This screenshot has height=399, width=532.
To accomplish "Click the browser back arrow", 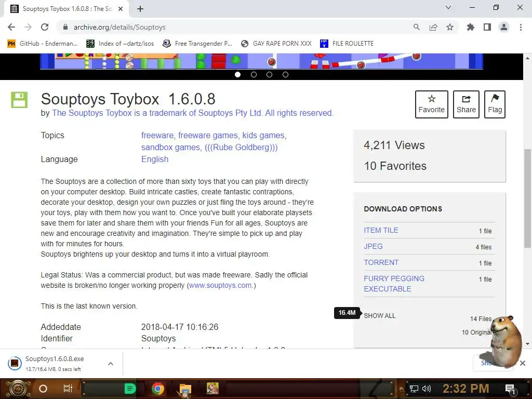I will (11, 27).
